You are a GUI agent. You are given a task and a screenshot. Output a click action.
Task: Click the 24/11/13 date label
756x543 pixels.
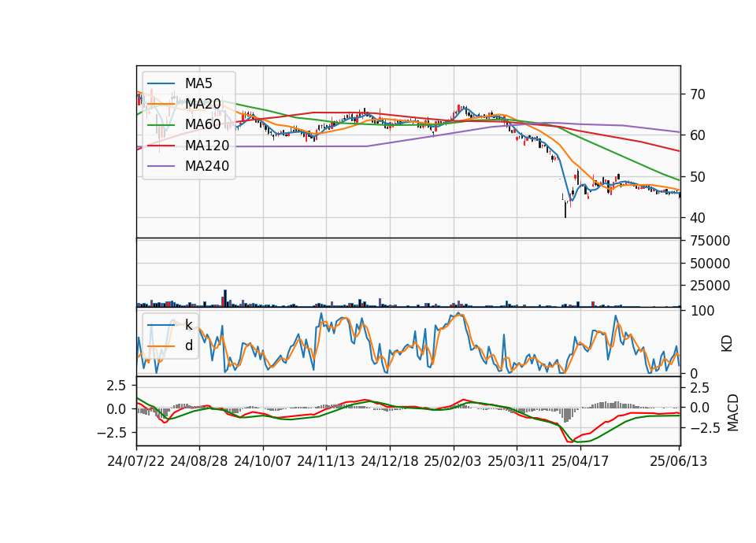[x=326, y=461]
